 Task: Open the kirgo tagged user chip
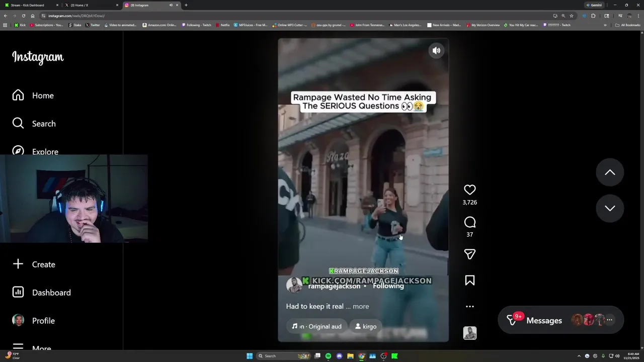click(365, 326)
